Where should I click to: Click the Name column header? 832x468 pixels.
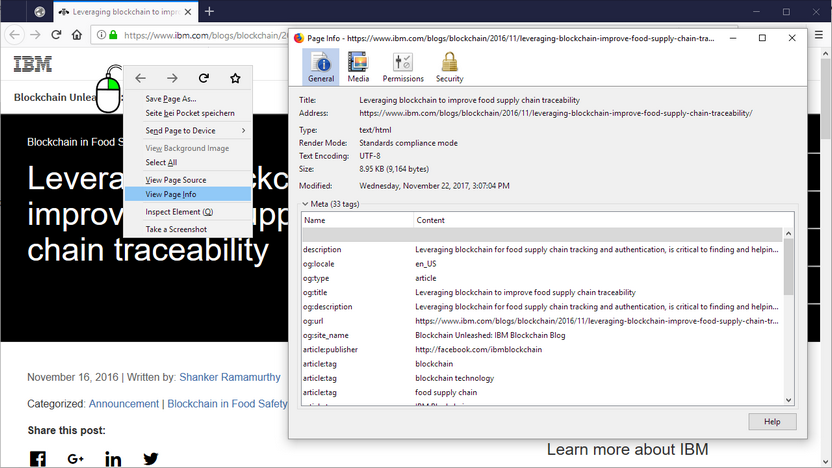click(358, 220)
